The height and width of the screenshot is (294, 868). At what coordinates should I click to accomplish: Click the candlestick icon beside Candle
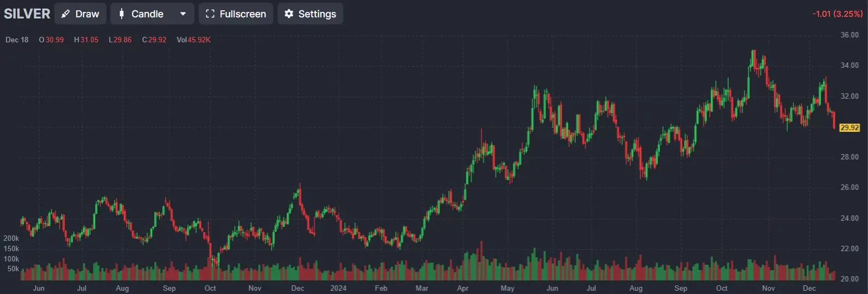click(122, 14)
